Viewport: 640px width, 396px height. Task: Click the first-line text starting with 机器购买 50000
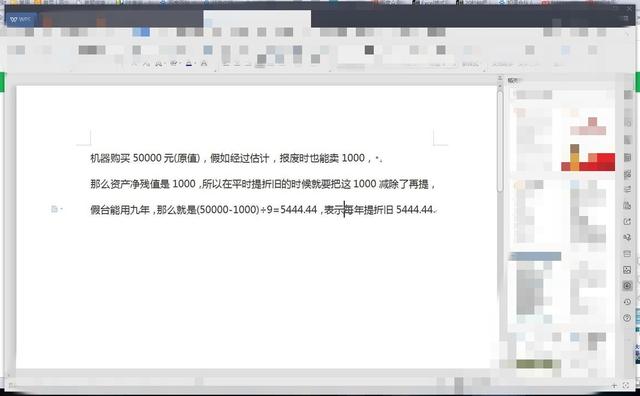pyautogui.click(x=236, y=158)
